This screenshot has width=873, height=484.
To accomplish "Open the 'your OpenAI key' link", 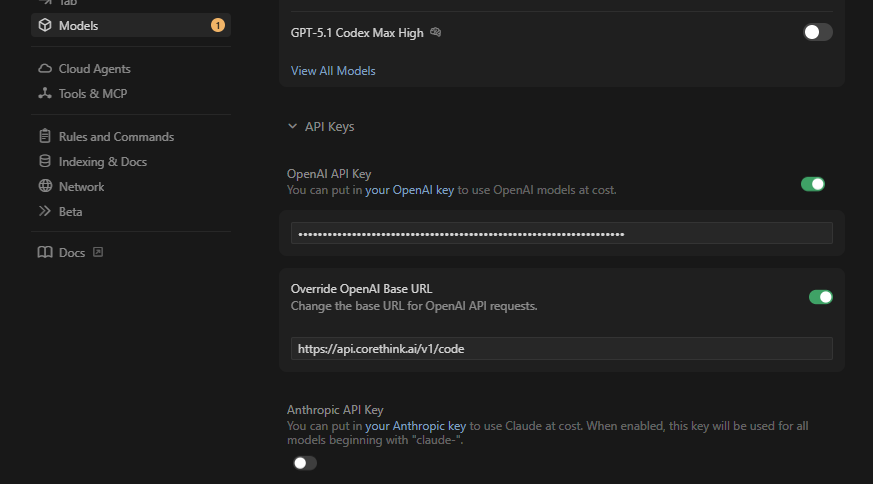I will point(409,190).
